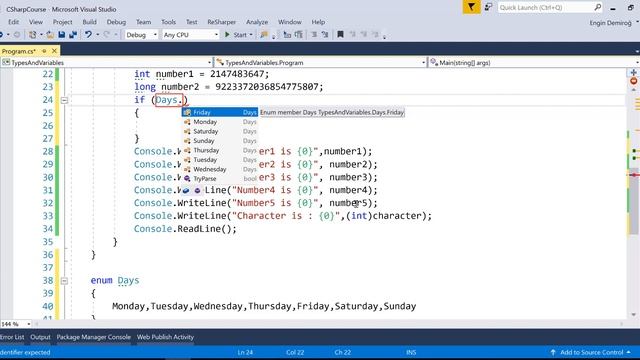Open the Tools menu
This screenshot has width=640, height=360.
coord(168,22)
